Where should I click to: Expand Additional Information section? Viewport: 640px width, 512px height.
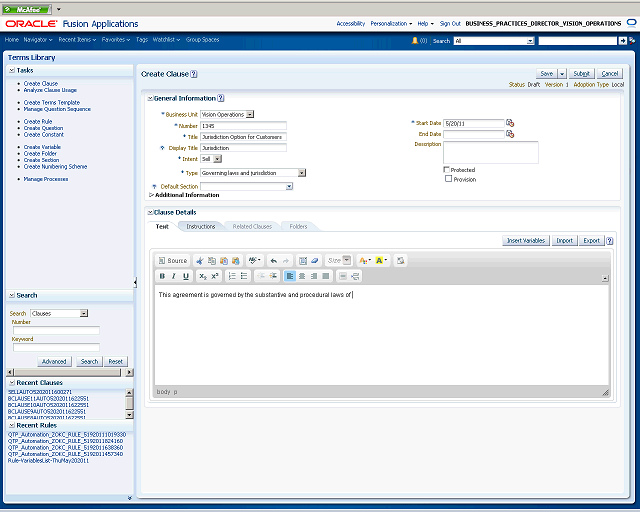pyautogui.click(x=151, y=195)
